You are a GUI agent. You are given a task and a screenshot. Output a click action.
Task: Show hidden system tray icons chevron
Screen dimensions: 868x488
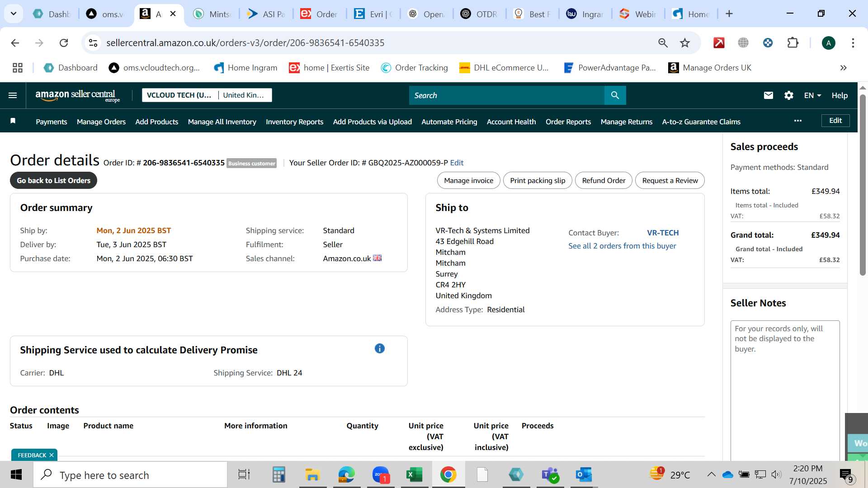711,474
